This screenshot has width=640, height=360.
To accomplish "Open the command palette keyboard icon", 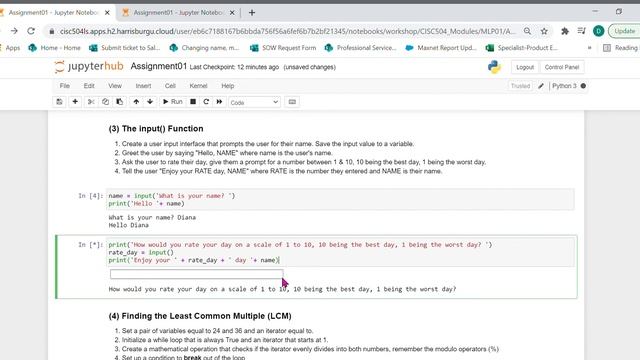I will [x=292, y=102].
